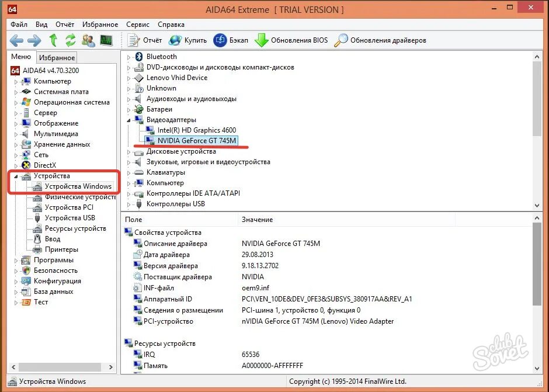The width and height of the screenshot is (549, 392).
Task: Switch to the Меню tab
Action: tap(21, 57)
